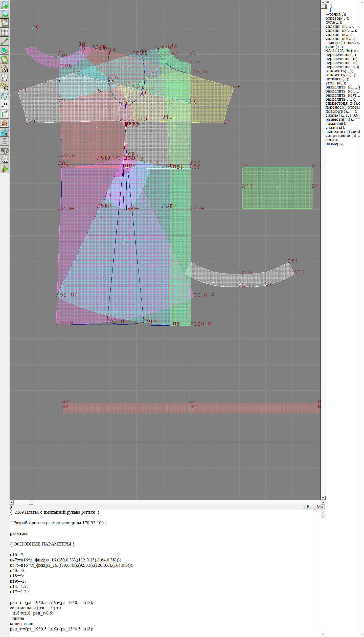Open the woman portrait icon

[x=5, y=123]
